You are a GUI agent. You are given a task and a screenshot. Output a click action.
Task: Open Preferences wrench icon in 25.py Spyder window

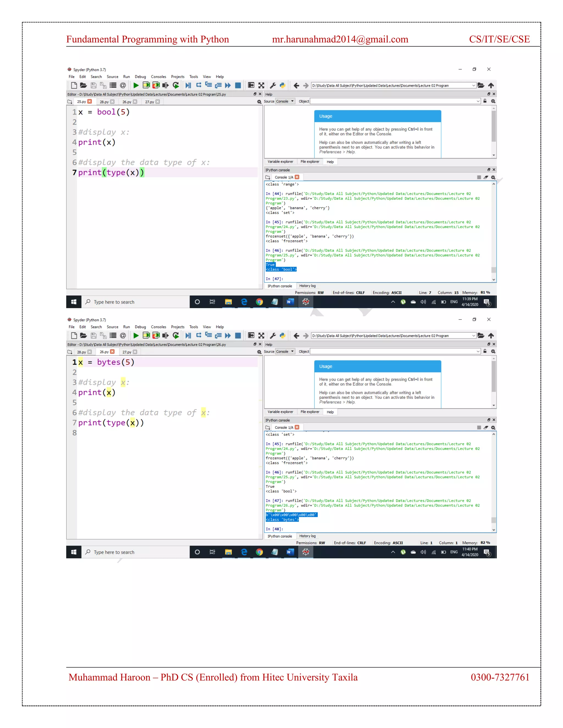(x=273, y=85)
